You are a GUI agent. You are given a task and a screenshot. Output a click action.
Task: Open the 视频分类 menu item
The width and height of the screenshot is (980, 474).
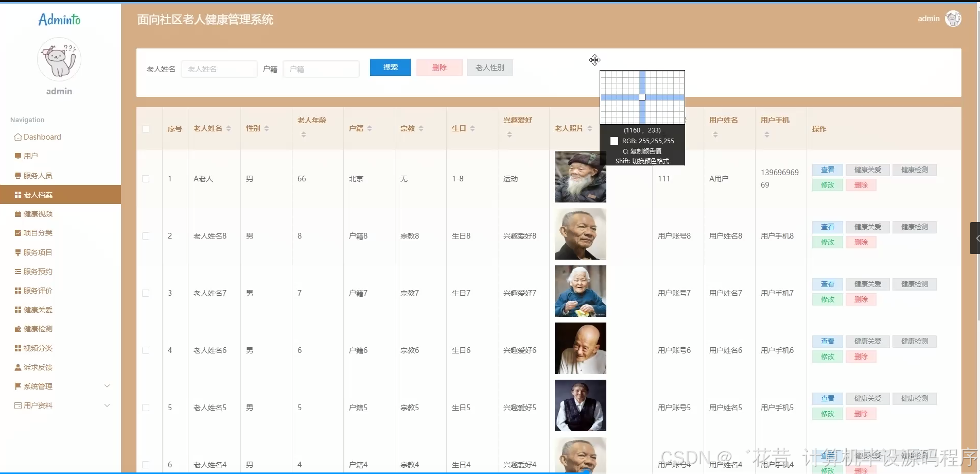click(60, 348)
